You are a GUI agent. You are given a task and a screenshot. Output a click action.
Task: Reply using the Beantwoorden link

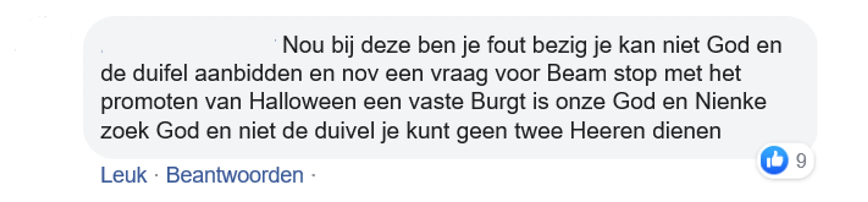click(235, 175)
